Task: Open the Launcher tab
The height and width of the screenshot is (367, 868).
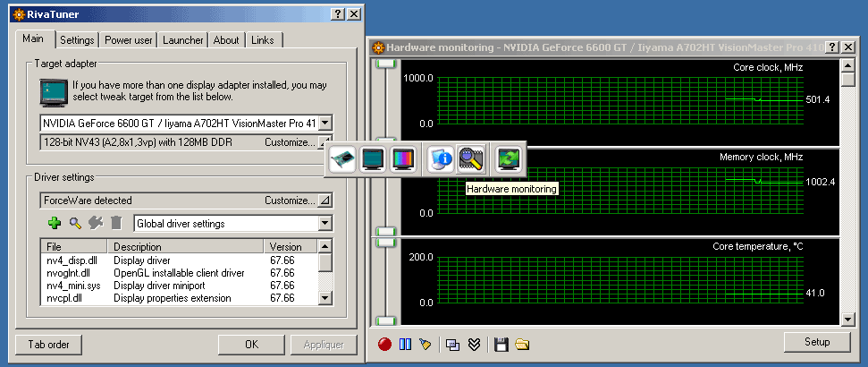Action: coord(182,40)
